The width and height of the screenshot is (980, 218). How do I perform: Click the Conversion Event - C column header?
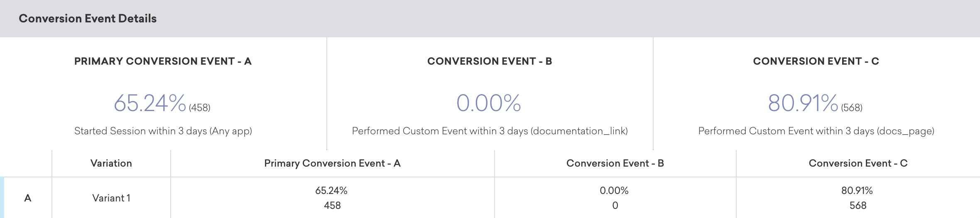858,163
